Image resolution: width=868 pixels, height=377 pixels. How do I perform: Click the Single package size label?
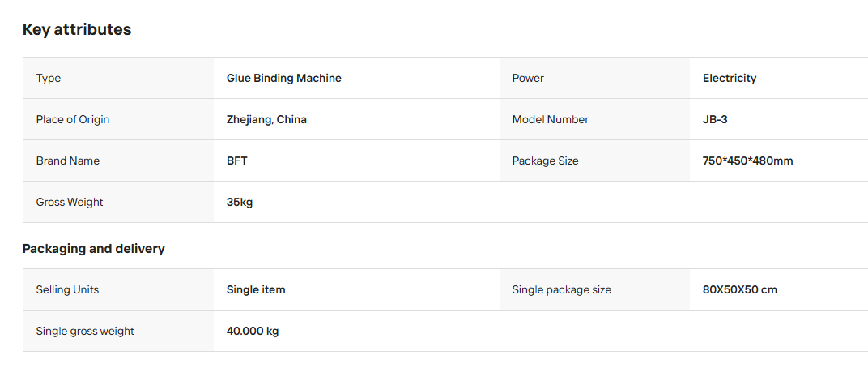(x=562, y=289)
